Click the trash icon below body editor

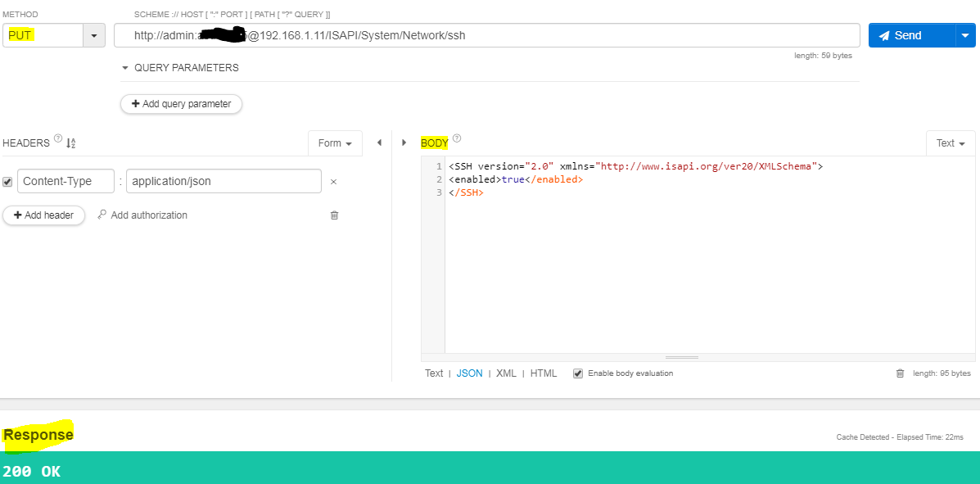click(x=900, y=373)
